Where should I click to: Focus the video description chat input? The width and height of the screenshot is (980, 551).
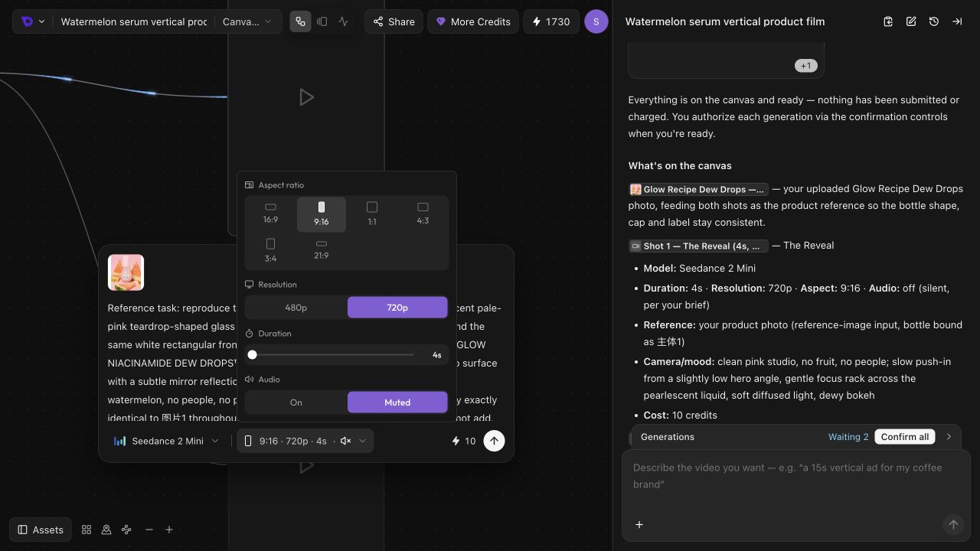click(x=796, y=476)
